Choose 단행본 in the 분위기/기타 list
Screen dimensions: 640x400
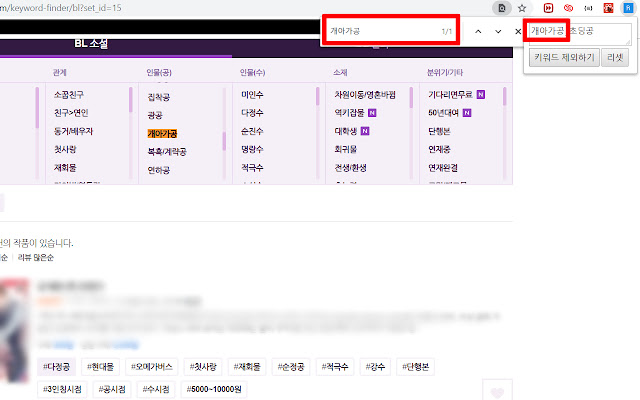tap(439, 131)
